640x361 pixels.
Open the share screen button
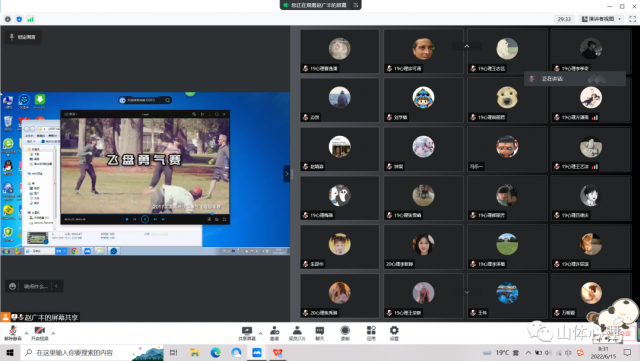pyautogui.click(x=247, y=333)
